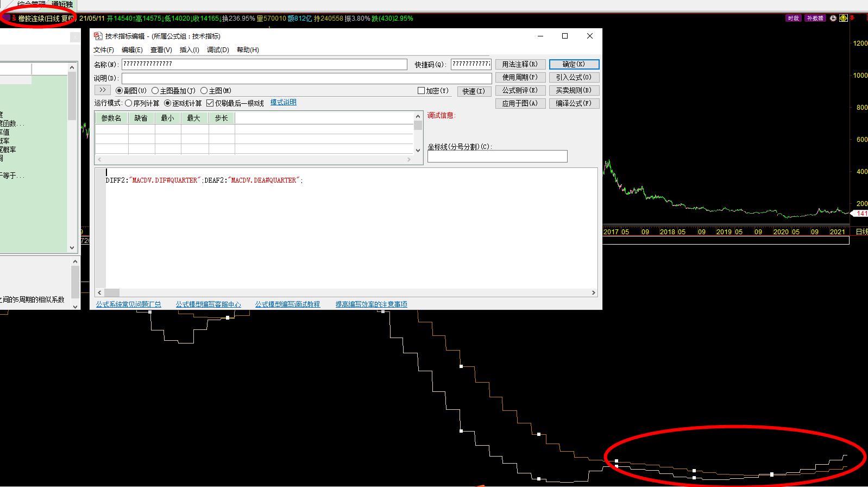Screen dimensions: 868x487
Task: Select the 主图(M) radio button
Action: [x=216, y=91]
